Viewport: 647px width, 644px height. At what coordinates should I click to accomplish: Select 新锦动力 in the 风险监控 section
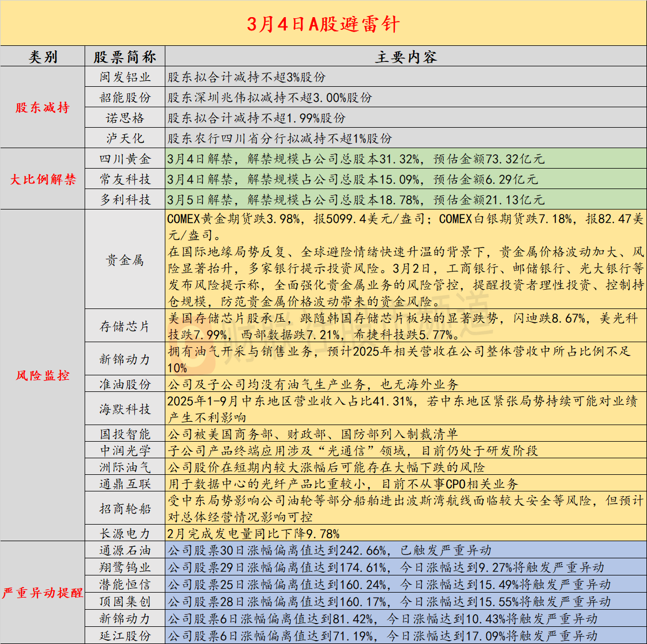pyautogui.click(x=125, y=359)
